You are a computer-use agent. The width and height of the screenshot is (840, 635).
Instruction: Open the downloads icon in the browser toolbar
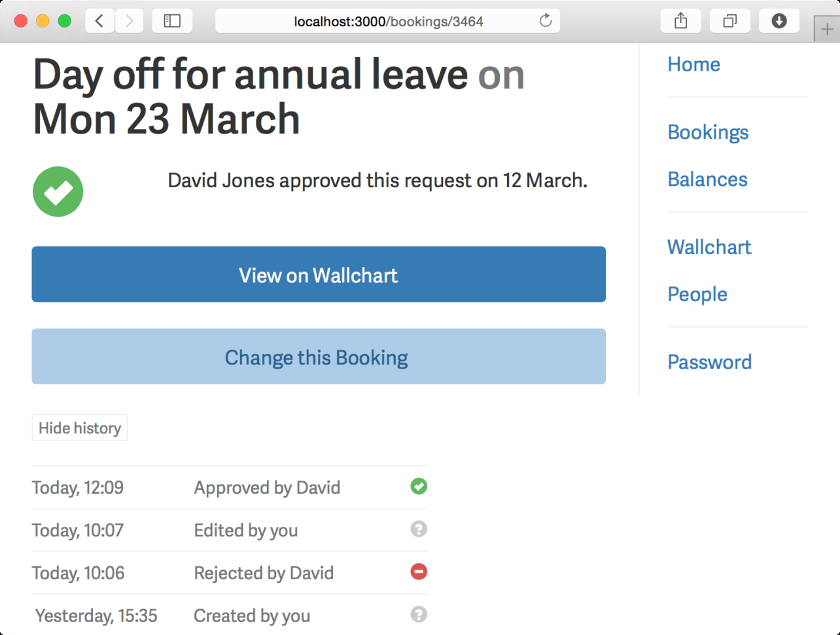coord(779,20)
